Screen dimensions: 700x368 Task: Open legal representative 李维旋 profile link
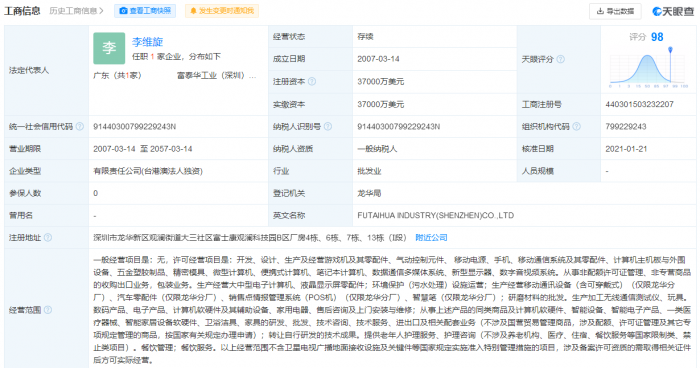pos(147,42)
